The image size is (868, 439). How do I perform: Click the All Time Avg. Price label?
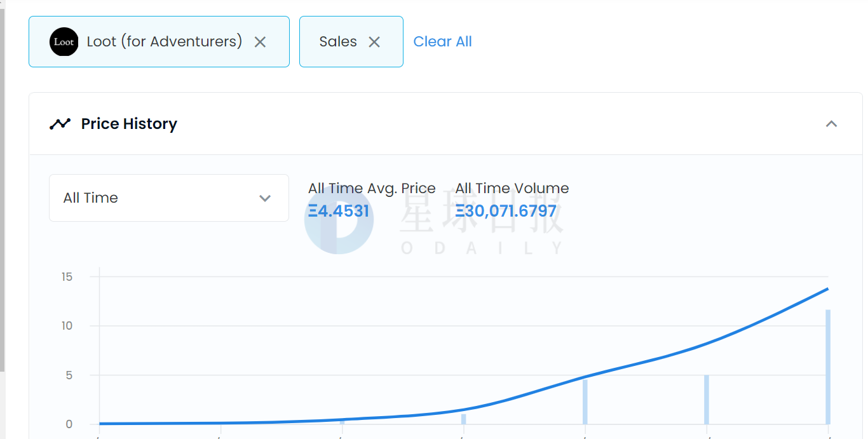372,189
